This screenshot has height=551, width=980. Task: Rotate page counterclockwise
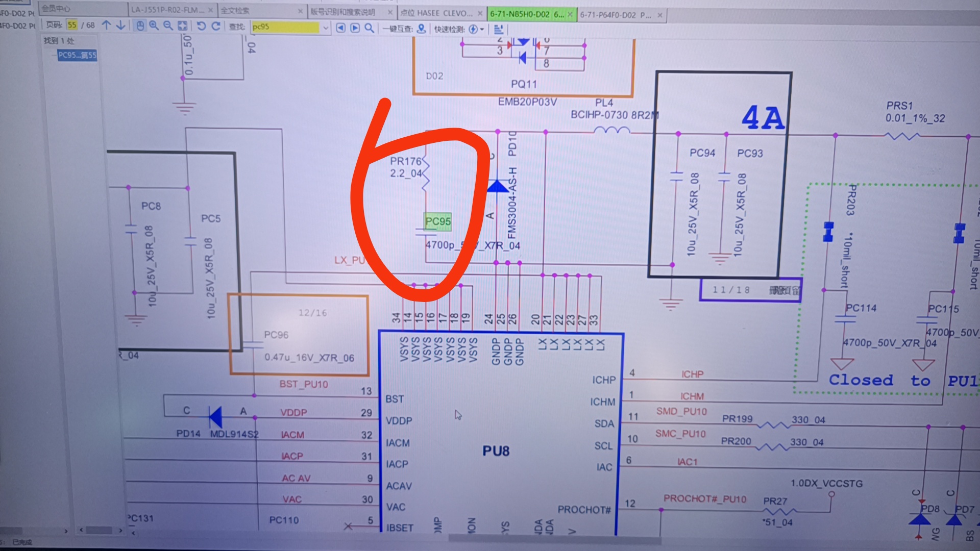coord(201,26)
